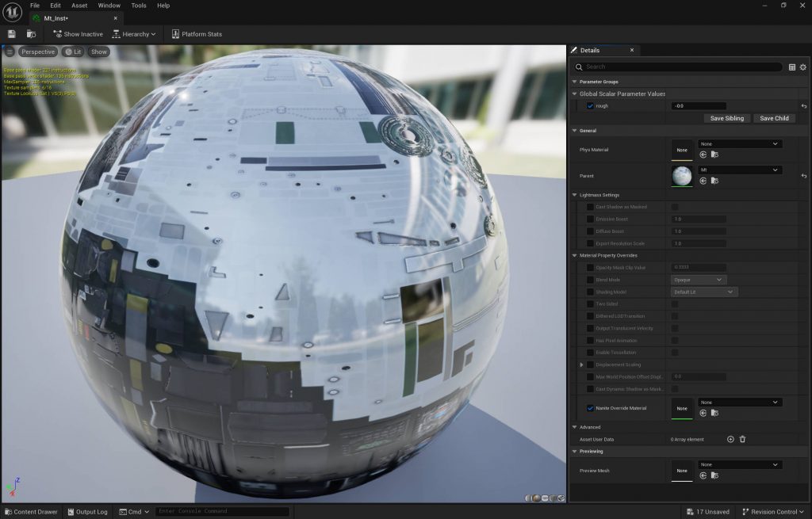Enable the Opacity Mask Clip Value override
Screen dimensions: 812x519
click(590, 268)
